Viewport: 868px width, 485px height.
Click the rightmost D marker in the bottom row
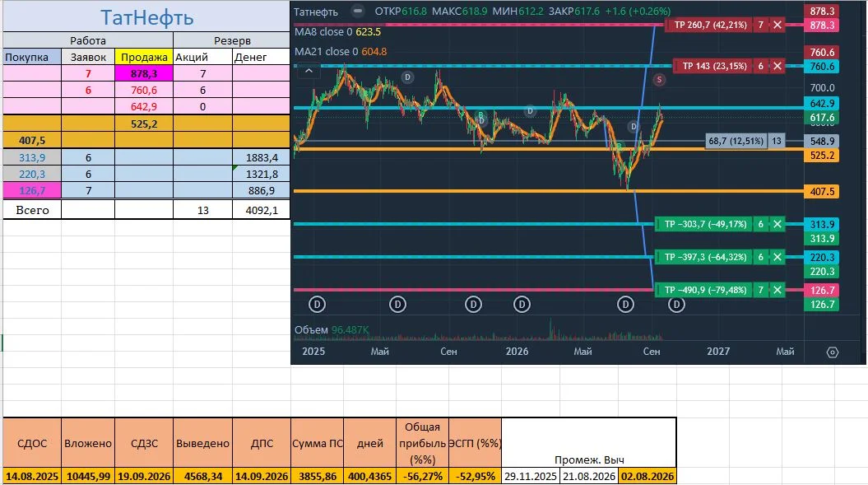(x=676, y=305)
